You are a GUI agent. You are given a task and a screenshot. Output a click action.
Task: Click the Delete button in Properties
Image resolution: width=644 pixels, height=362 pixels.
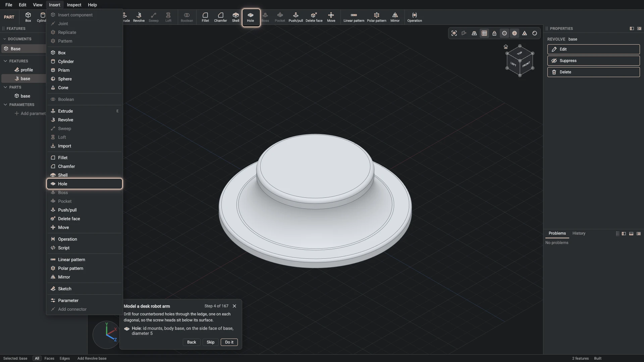(593, 72)
